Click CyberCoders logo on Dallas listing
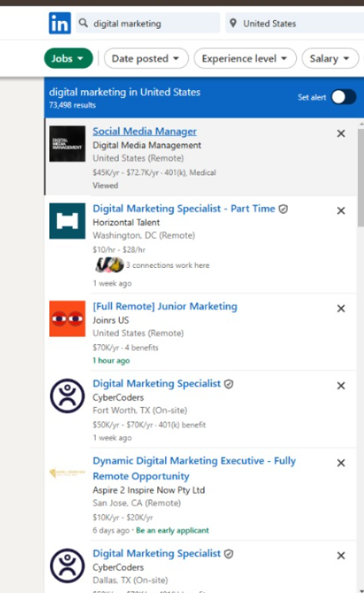The image size is (364, 593). coord(67,565)
